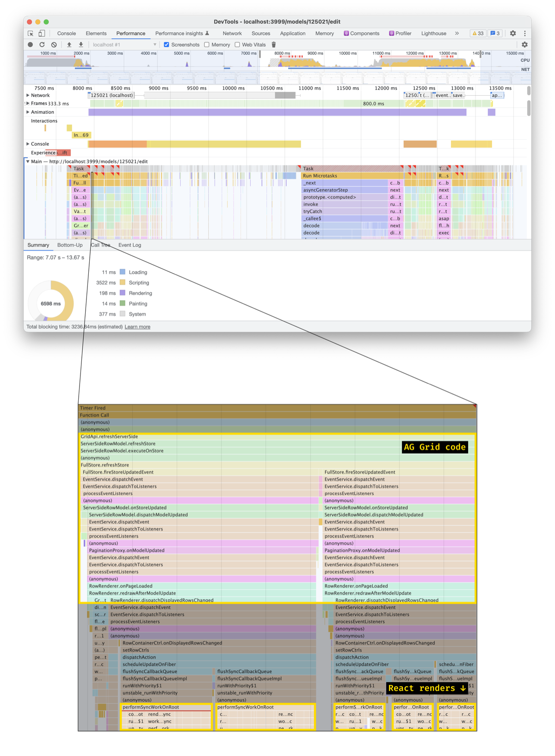This screenshot has height=756, width=555.
Task: Select the _callee$ flame entry
Action: point(345,218)
